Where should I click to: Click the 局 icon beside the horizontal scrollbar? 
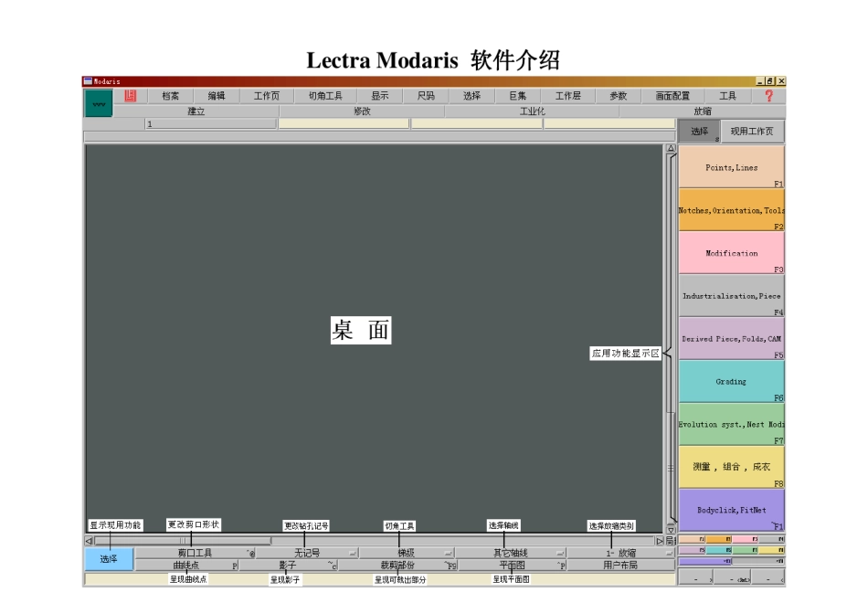pos(671,540)
